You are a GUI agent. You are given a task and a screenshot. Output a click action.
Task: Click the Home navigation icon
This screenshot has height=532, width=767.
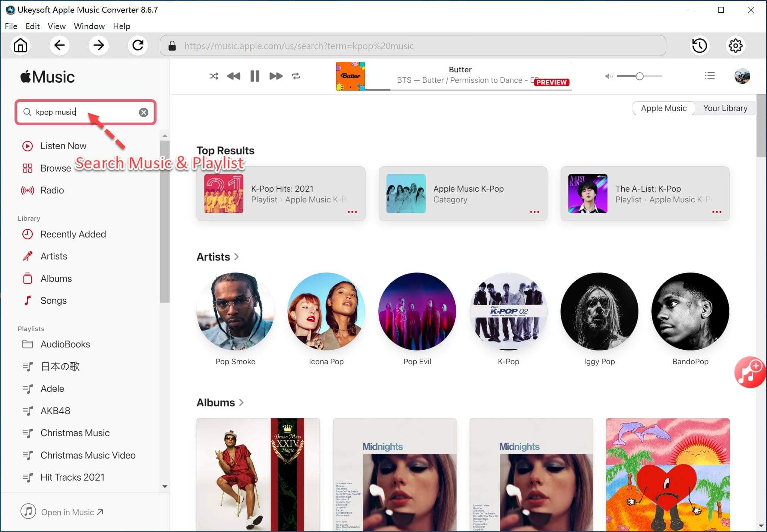(x=20, y=46)
